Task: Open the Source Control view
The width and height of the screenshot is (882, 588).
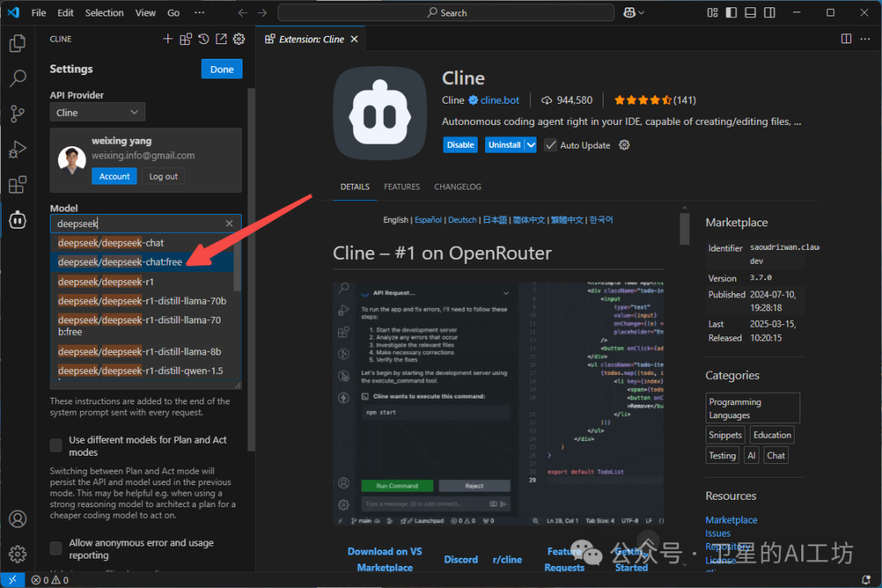Action: (x=17, y=114)
